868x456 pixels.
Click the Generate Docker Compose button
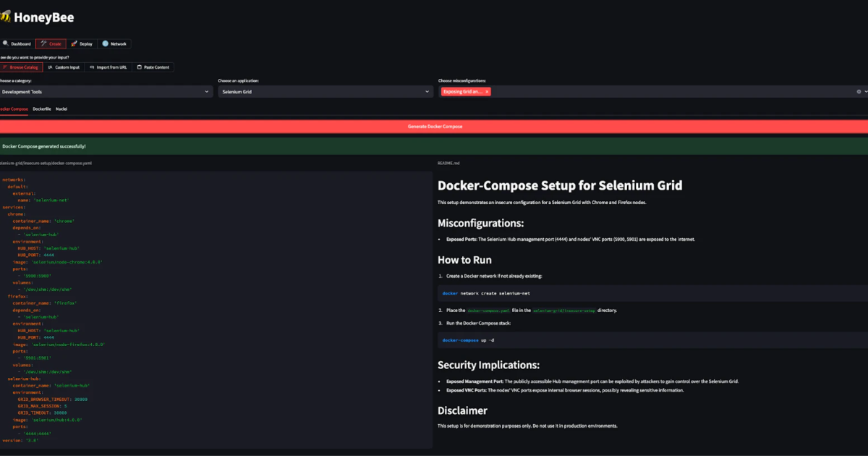(434, 127)
